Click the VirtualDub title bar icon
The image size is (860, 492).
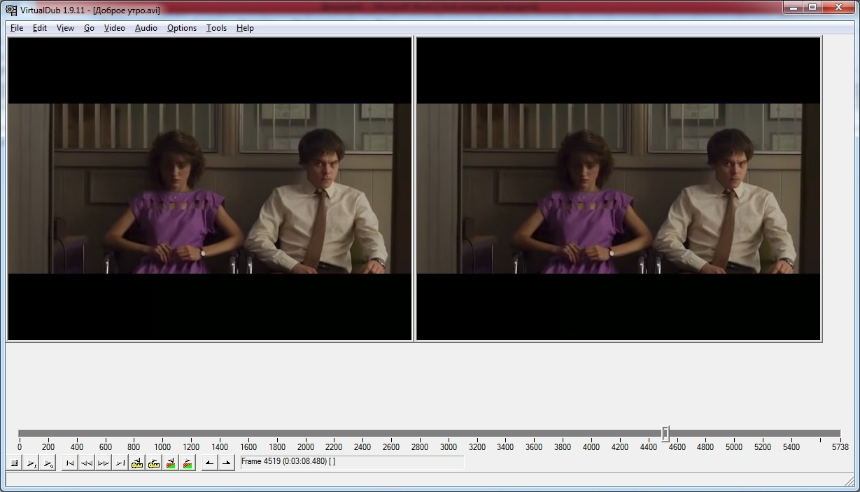point(11,10)
